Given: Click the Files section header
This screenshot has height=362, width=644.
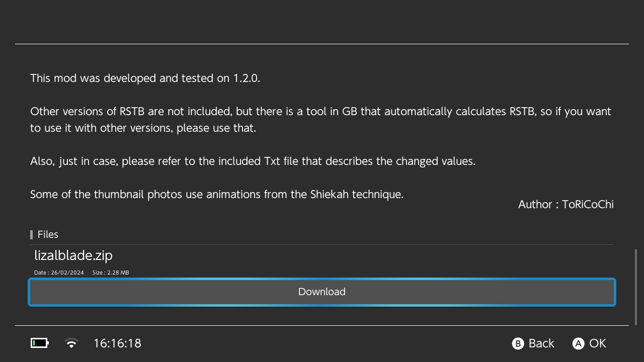Looking at the screenshot, I should pyautogui.click(x=48, y=234).
